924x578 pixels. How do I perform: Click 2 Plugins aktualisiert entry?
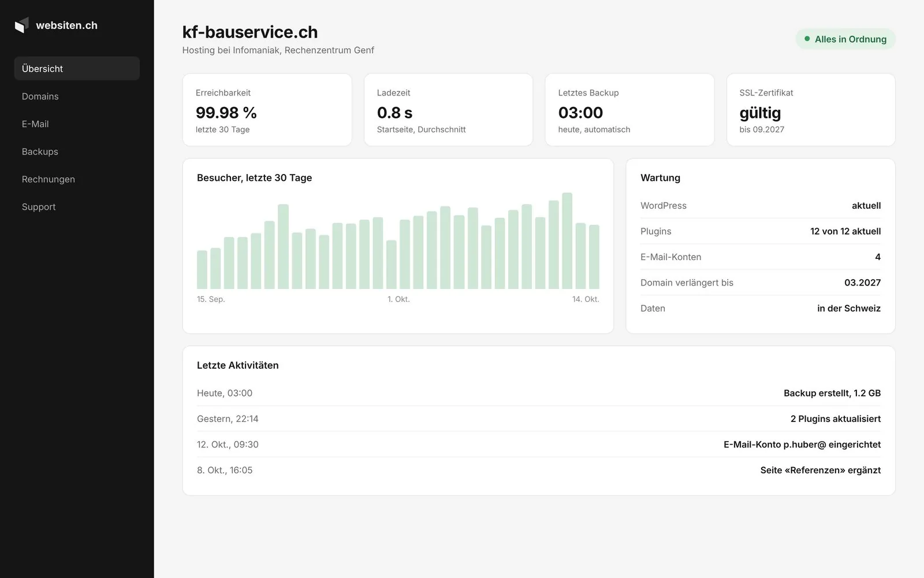[x=836, y=419]
